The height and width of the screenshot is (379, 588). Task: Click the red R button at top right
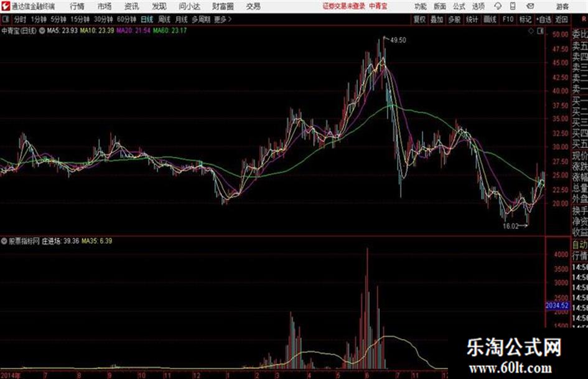[584, 19]
